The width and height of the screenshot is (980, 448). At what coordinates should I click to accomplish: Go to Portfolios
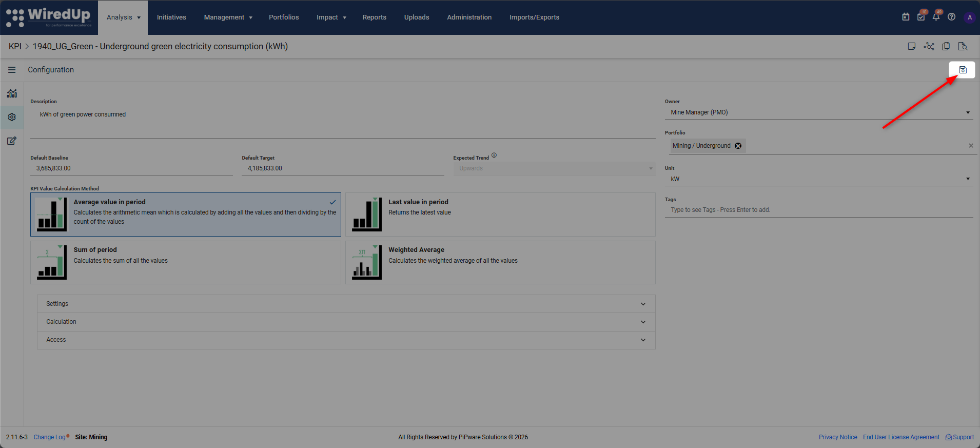[284, 17]
